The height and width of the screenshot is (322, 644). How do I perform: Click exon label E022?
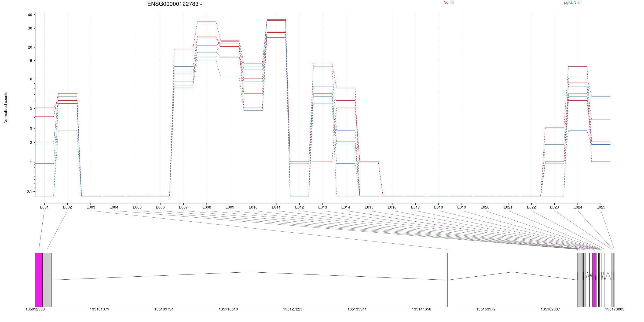[531, 207]
